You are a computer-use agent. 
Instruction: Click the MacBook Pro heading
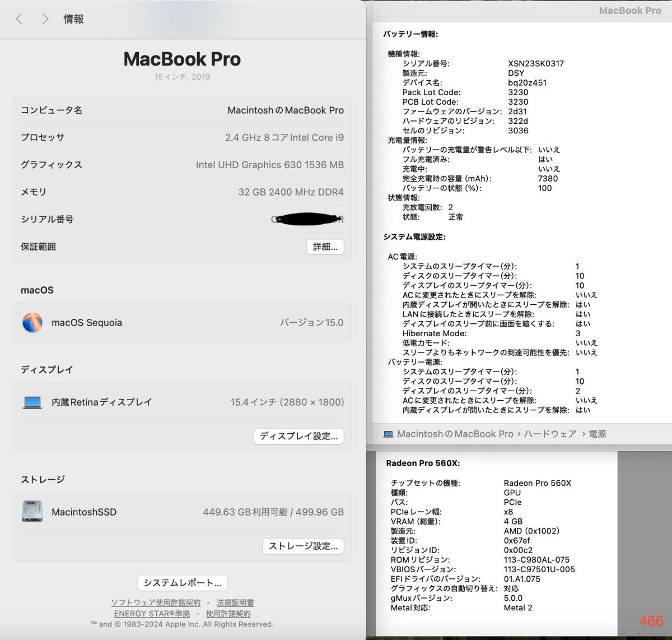coord(182,59)
